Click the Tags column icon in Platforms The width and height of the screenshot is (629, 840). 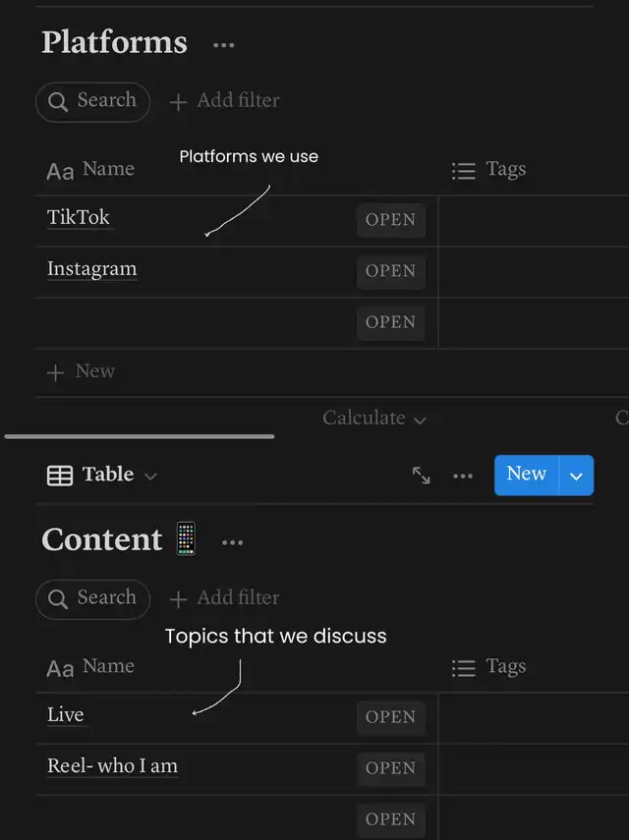463,171
